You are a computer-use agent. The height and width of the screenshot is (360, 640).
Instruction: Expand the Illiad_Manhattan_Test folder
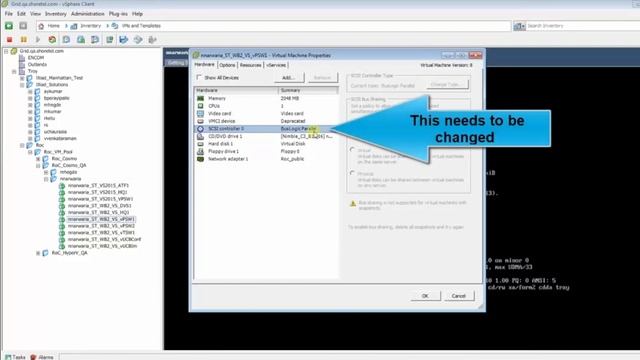point(22,78)
